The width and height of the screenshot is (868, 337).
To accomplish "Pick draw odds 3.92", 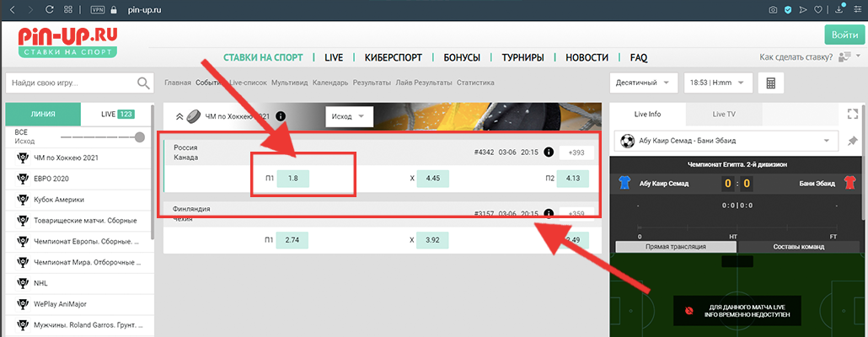I will 433,240.
